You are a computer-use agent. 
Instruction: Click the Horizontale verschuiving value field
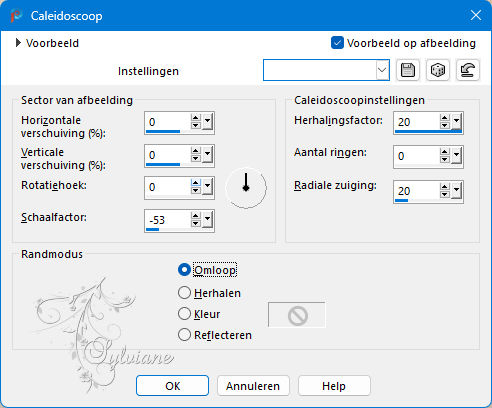[x=168, y=122]
